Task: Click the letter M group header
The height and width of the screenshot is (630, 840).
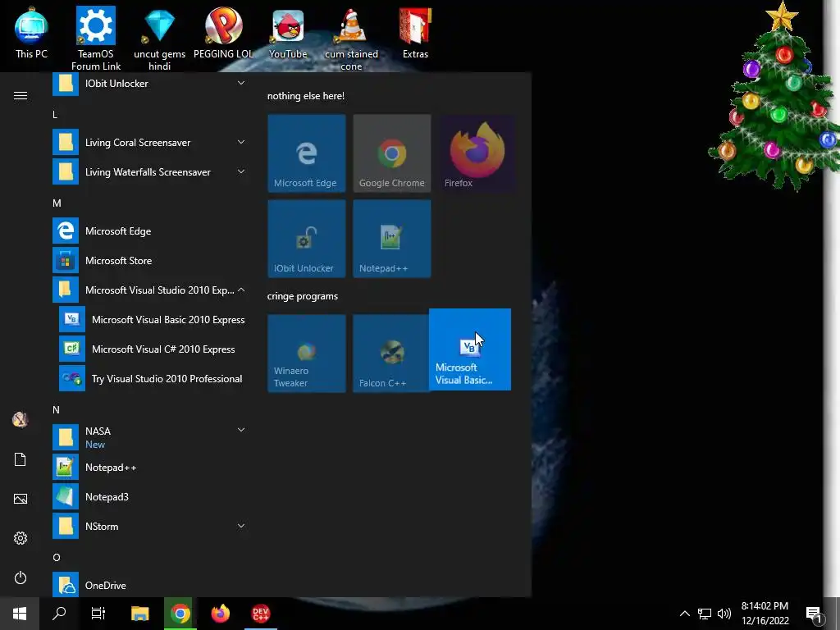Action: click(57, 203)
